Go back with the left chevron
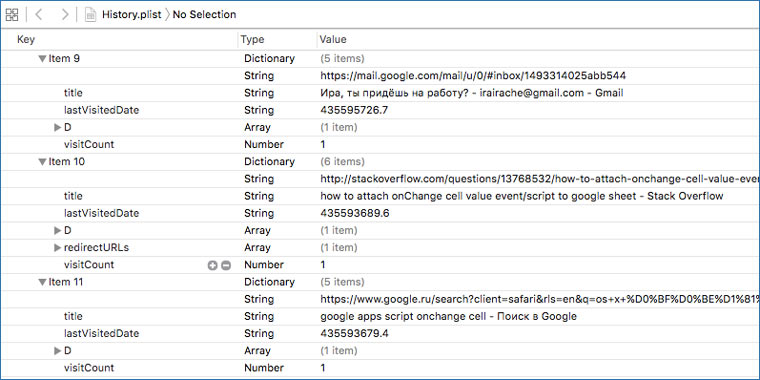The width and height of the screenshot is (760, 380). click(39, 15)
